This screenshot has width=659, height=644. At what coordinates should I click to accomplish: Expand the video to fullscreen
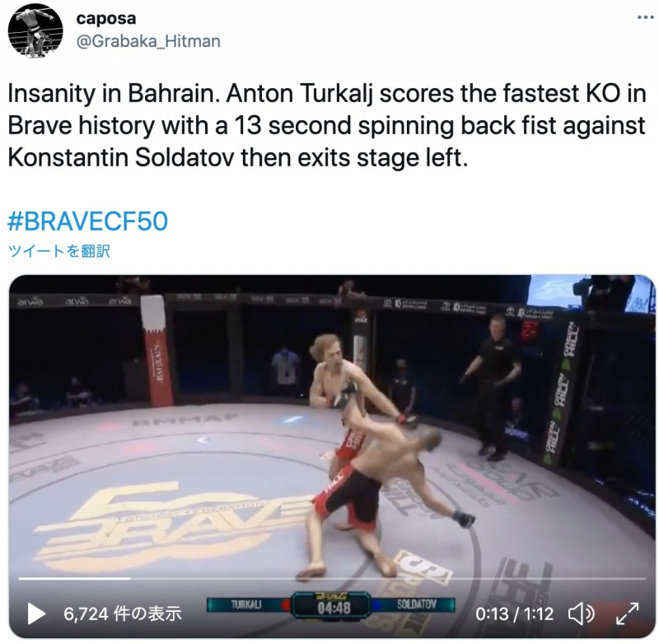point(627,614)
